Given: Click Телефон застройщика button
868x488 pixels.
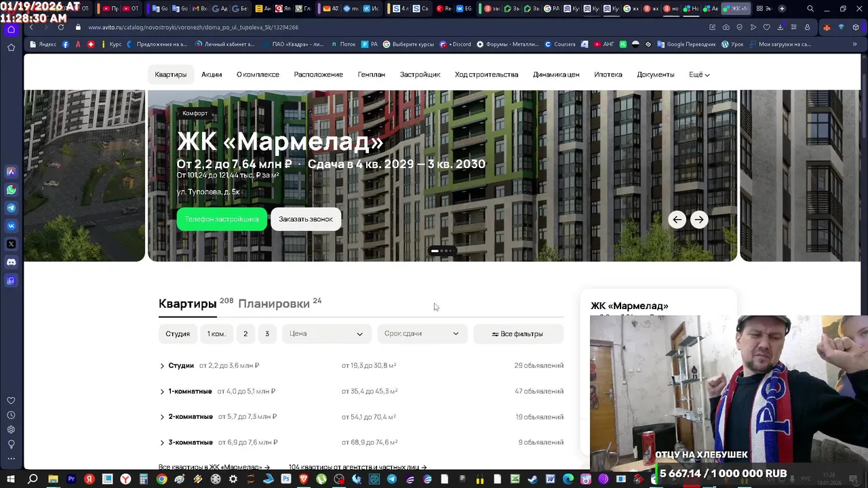Looking at the screenshot, I should point(222,219).
